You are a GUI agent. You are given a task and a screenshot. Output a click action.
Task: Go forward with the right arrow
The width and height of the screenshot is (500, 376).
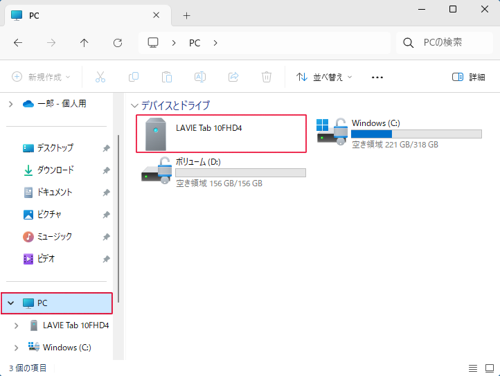click(51, 43)
